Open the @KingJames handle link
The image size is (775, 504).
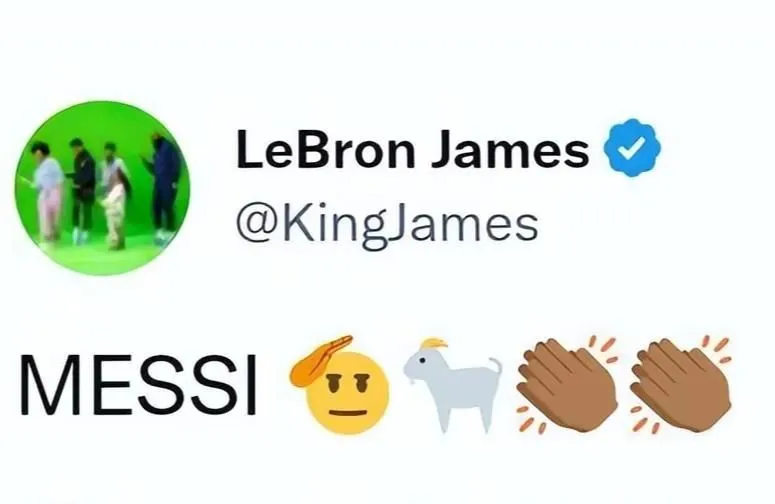point(387,226)
